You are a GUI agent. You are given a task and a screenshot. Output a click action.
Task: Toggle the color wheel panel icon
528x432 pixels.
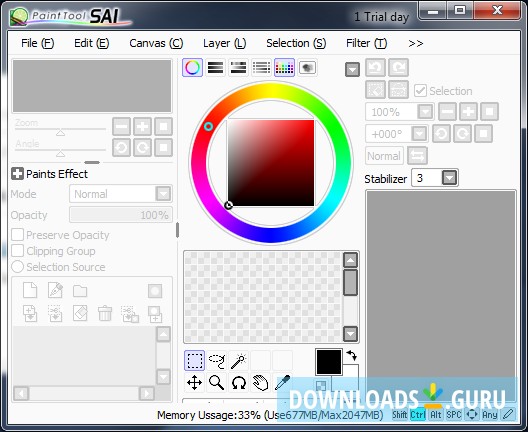point(192,67)
